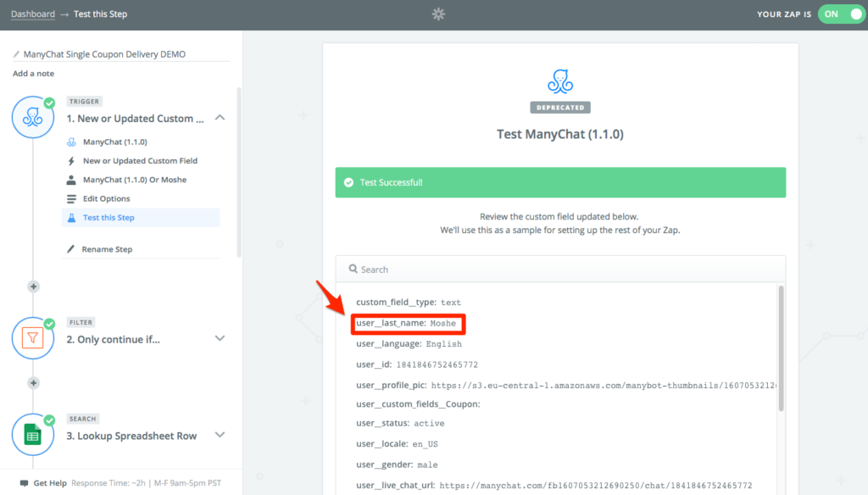
Task: Click user__live_chat_url manychat.com link text
Action: [x=596, y=486]
